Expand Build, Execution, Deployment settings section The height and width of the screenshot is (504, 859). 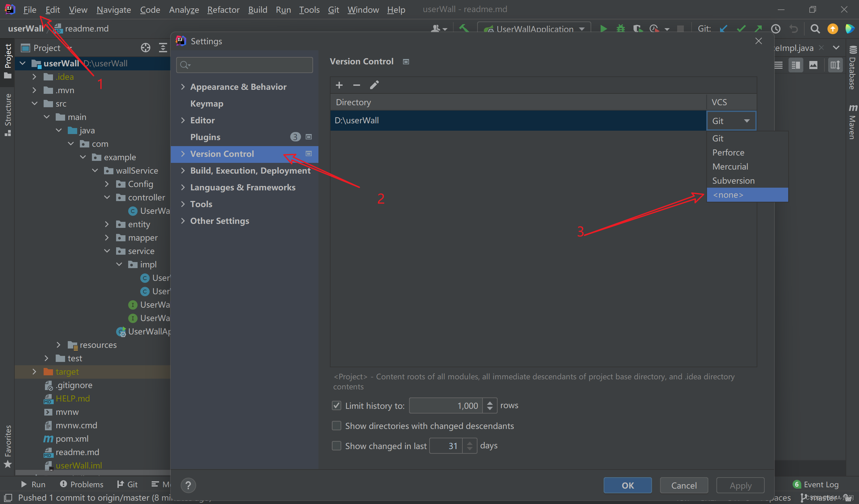[x=183, y=170]
